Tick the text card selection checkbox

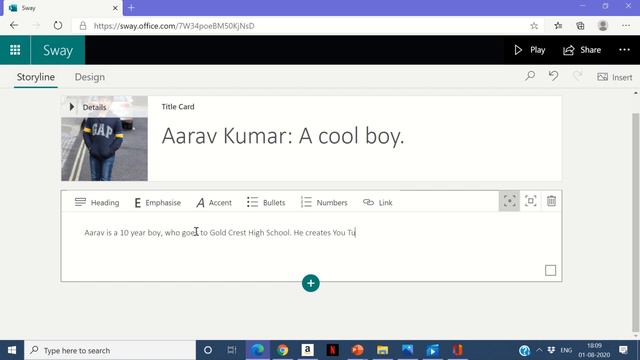[551, 270]
